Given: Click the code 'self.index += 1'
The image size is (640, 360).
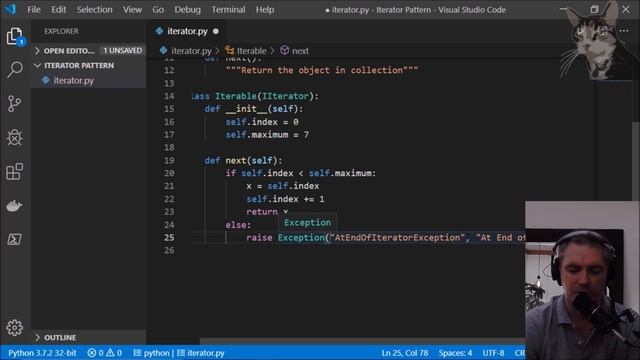Looking at the screenshot, I should [x=285, y=199].
